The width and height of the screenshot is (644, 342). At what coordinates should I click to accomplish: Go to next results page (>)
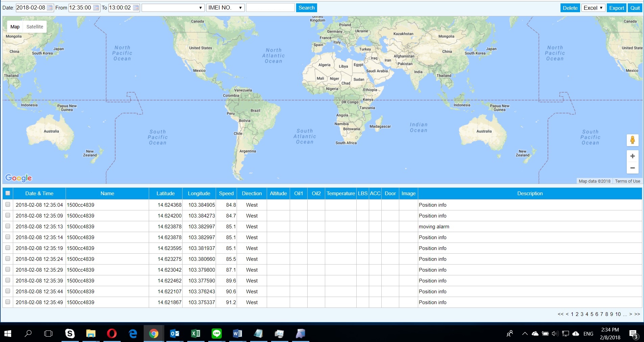[630, 314]
